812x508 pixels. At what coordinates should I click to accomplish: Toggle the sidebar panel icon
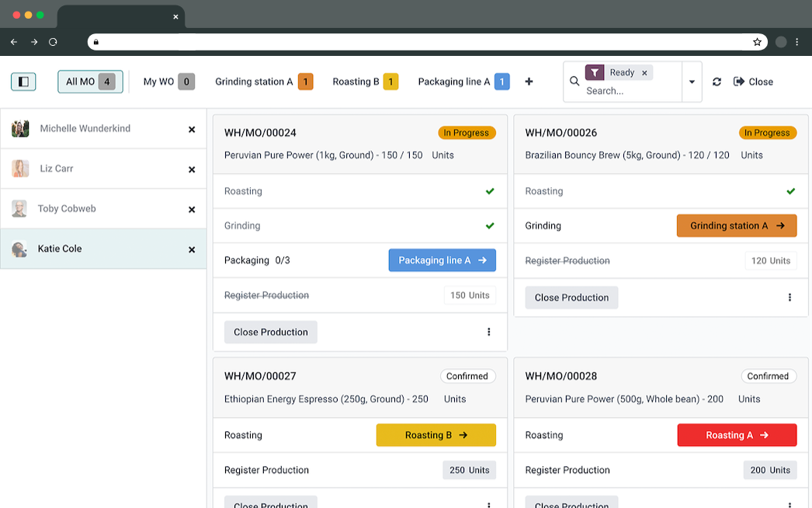pos(23,82)
